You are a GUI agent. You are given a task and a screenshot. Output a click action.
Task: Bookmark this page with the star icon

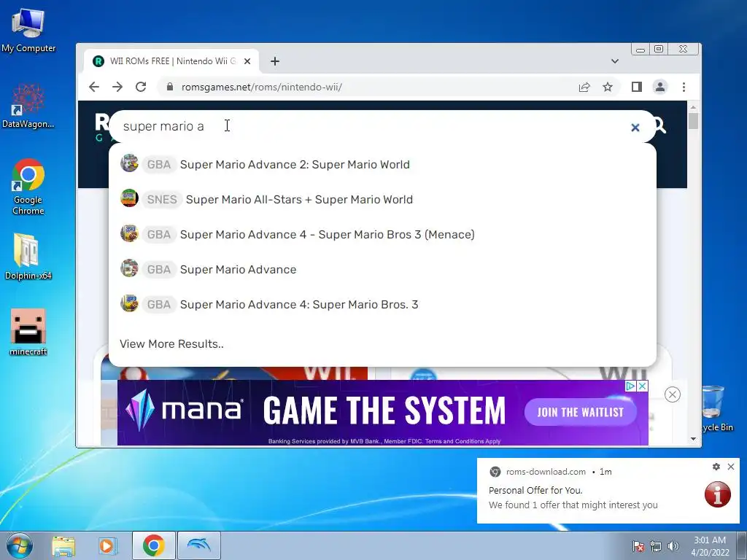[x=608, y=87]
